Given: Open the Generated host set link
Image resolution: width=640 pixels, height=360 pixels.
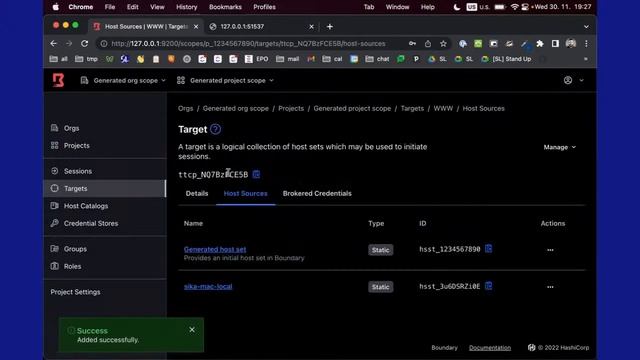Looking at the screenshot, I should coord(215,249).
